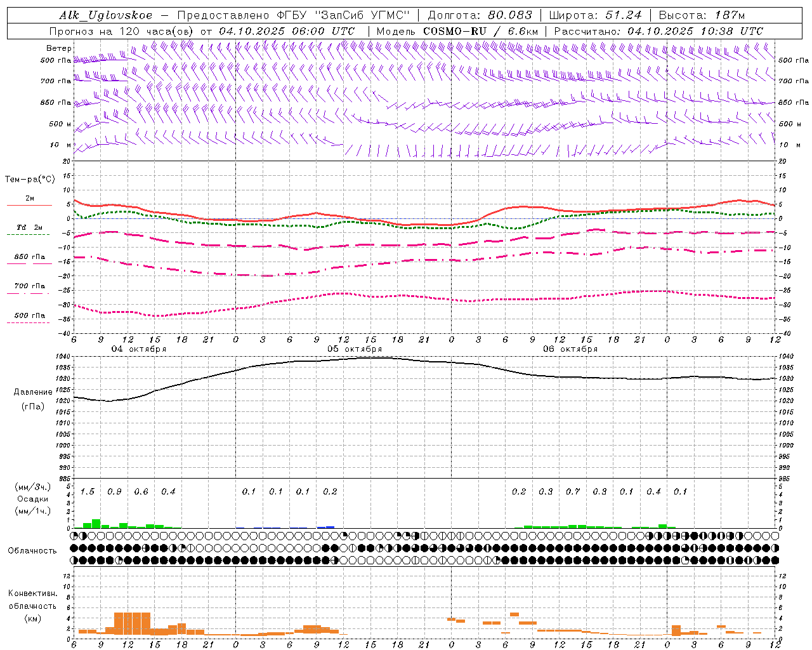The width and height of the screenshot is (812, 650).
Task: Click the 10 м wind level label on left
Action: [x=61, y=145]
